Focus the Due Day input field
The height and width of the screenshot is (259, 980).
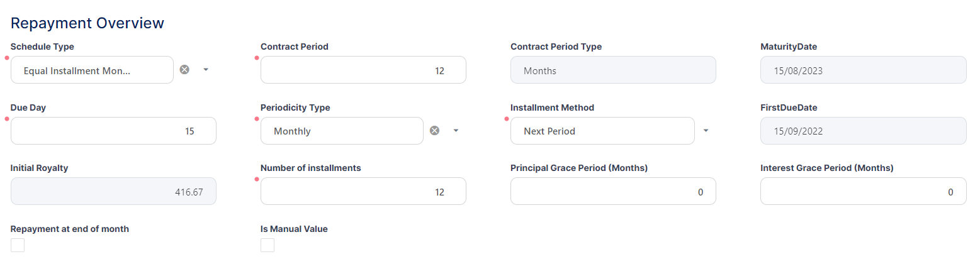click(113, 131)
